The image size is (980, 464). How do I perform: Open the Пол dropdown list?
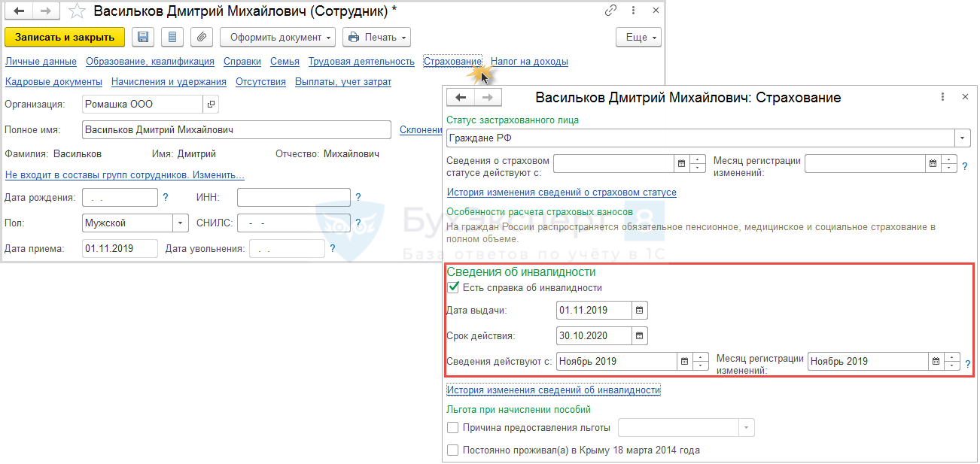coord(181,223)
